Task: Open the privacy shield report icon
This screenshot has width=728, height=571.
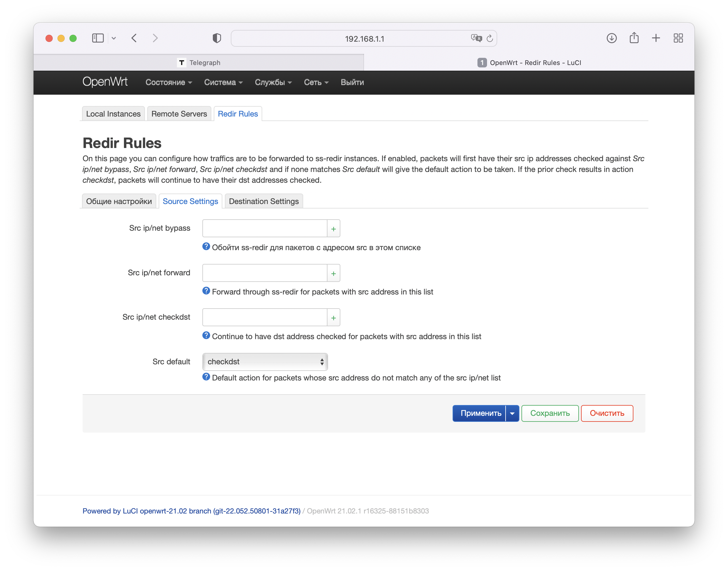Action: (217, 38)
